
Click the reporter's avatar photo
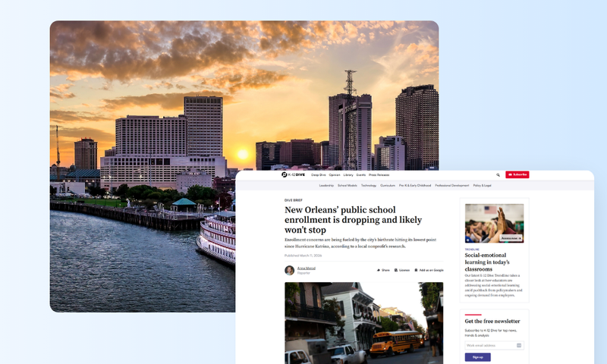[290, 270]
